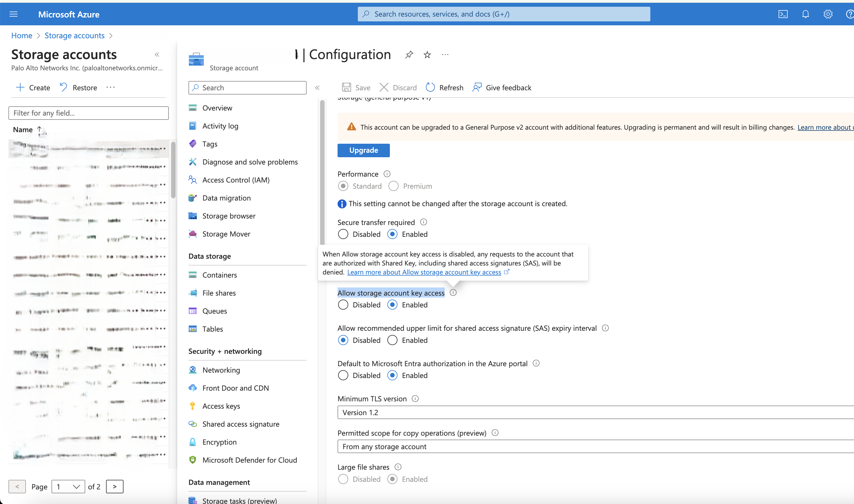The image size is (854, 504).
Task: Open Microsoft Defender for Cloud settings
Action: (250, 460)
